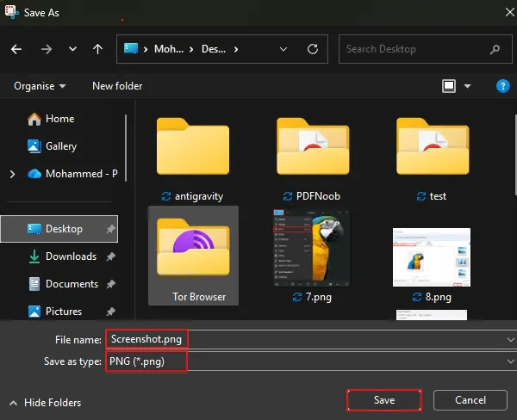Open Pictures in sidebar

[x=55, y=312]
